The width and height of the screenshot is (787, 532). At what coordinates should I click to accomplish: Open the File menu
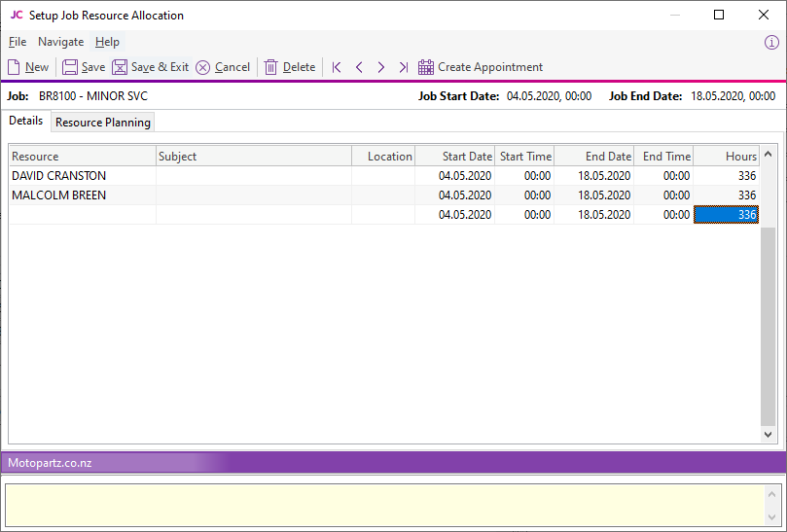18,42
